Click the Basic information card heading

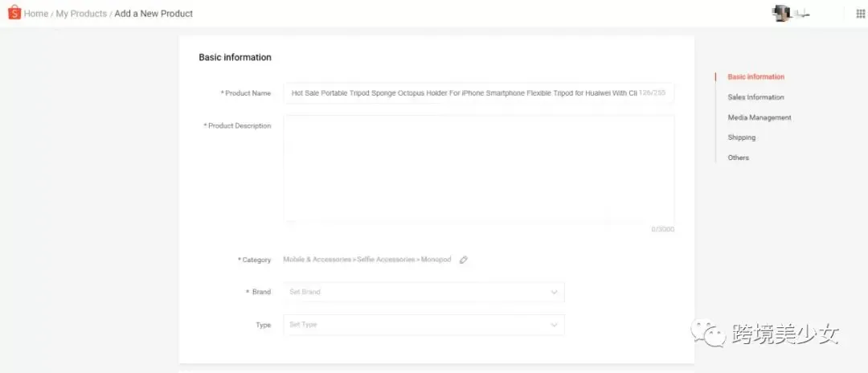pyautogui.click(x=235, y=57)
